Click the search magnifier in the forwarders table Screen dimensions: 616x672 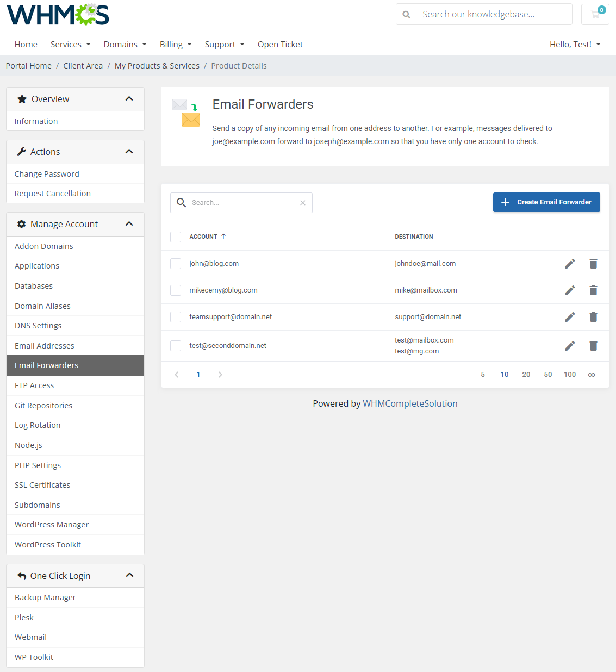(181, 202)
